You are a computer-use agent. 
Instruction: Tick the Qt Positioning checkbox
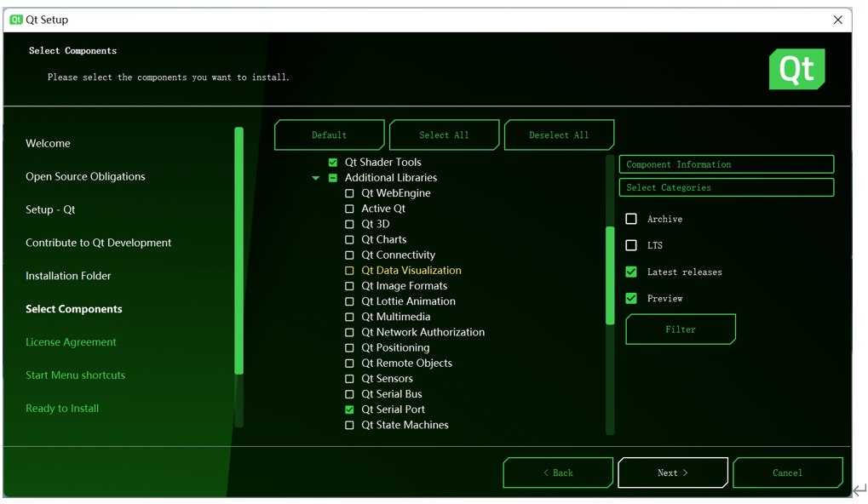[x=349, y=348]
